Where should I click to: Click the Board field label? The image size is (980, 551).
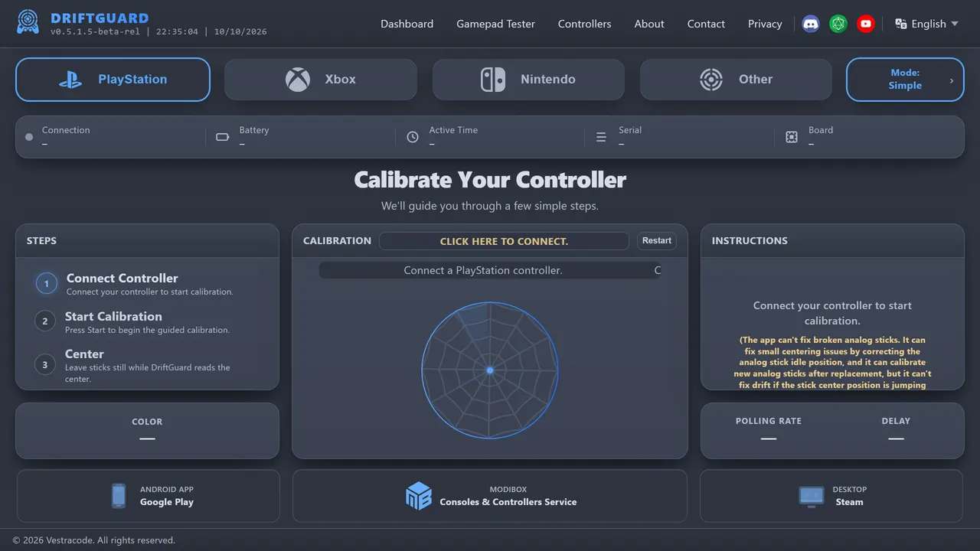coord(821,130)
